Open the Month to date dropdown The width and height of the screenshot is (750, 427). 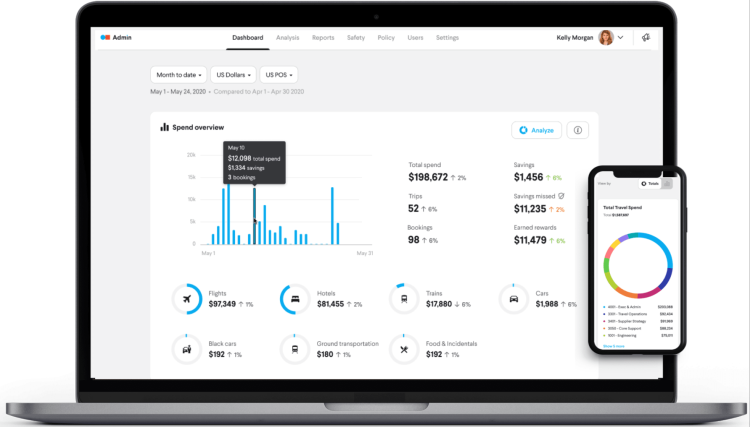pos(178,75)
